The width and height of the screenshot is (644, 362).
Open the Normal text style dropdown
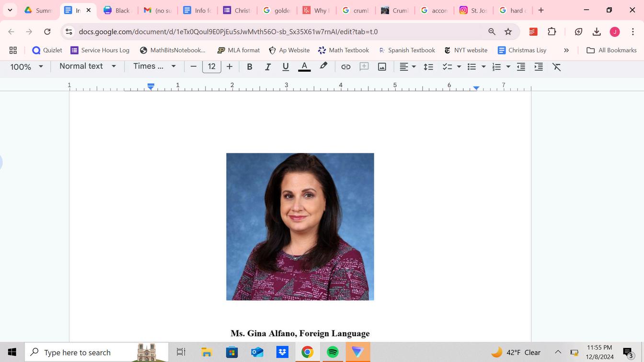click(88, 66)
